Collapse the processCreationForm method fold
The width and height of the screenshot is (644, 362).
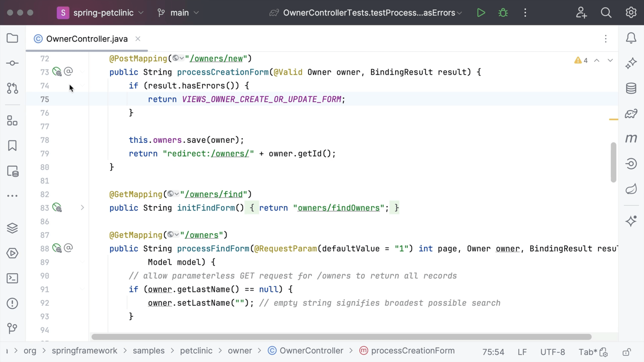click(83, 72)
